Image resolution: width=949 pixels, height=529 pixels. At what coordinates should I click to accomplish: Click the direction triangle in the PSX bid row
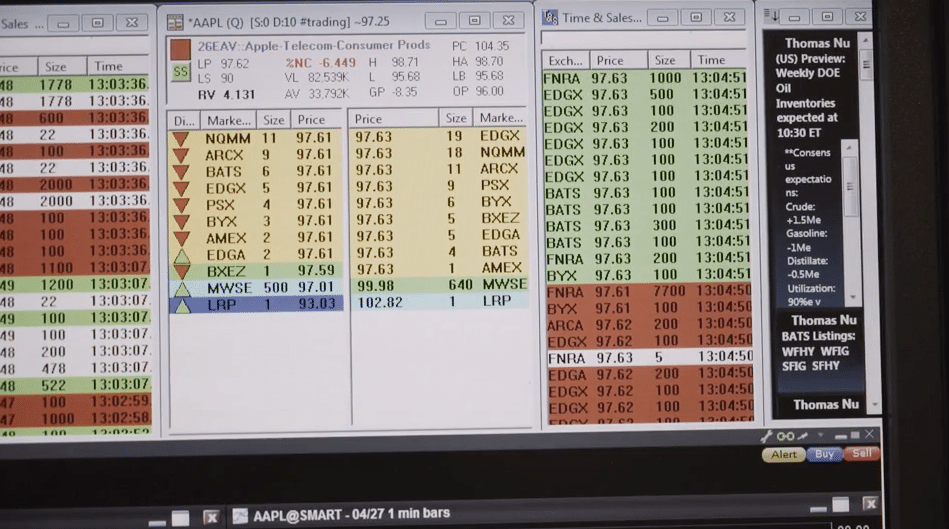tap(180, 205)
